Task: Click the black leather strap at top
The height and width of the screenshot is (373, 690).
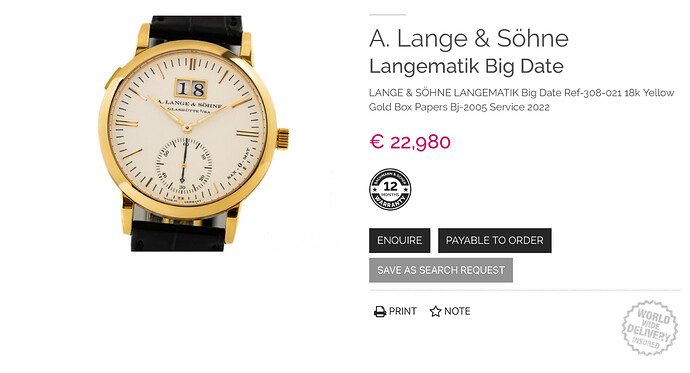Action: pos(196,32)
